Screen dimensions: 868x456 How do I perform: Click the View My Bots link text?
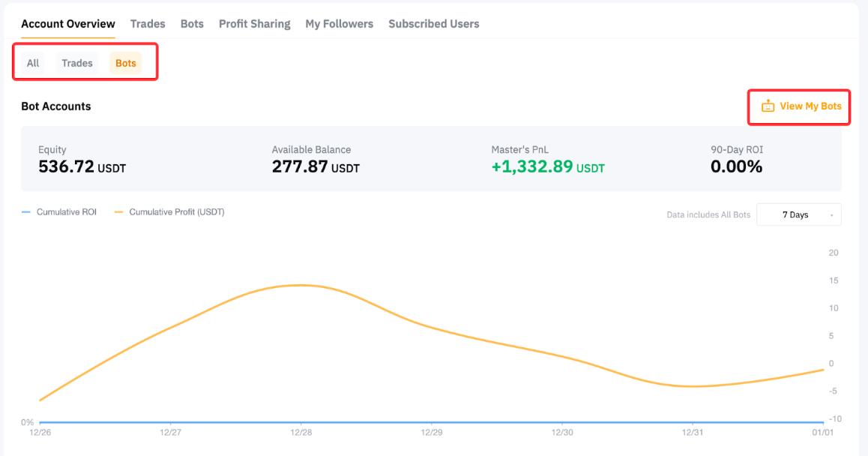click(810, 106)
